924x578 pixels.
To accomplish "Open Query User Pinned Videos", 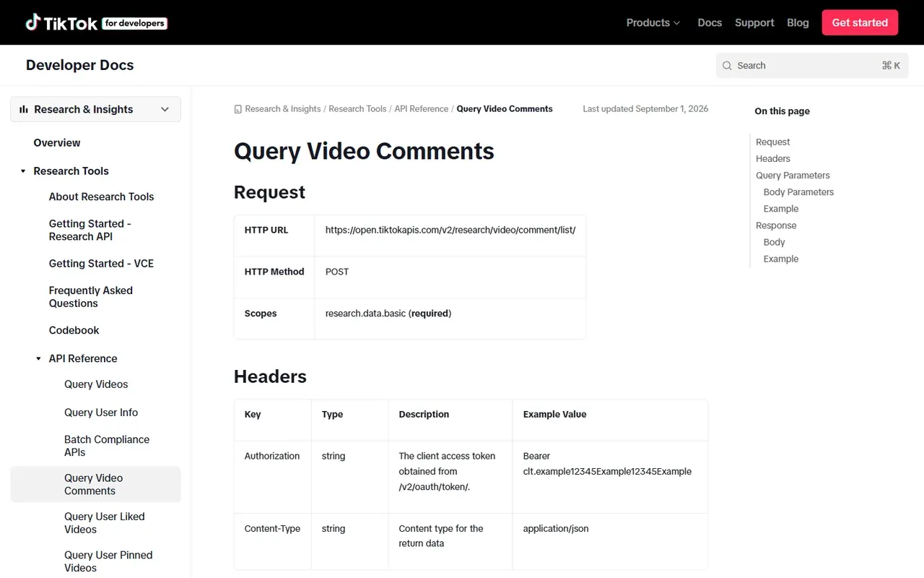I will (108, 561).
